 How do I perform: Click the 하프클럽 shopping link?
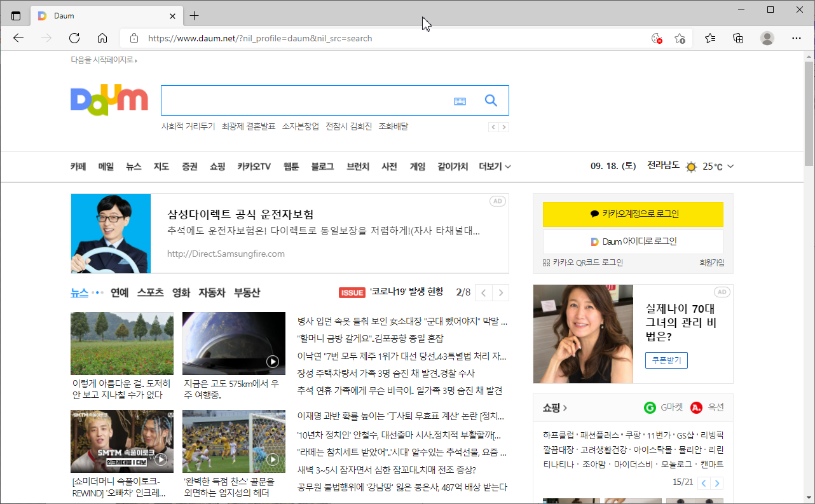point(558,436)
